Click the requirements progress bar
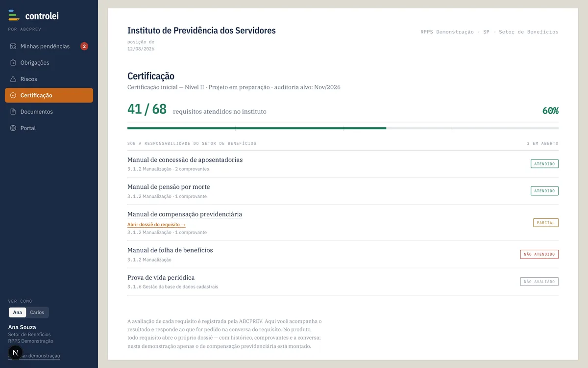The image size is (588, 368). tap(343, 128)
